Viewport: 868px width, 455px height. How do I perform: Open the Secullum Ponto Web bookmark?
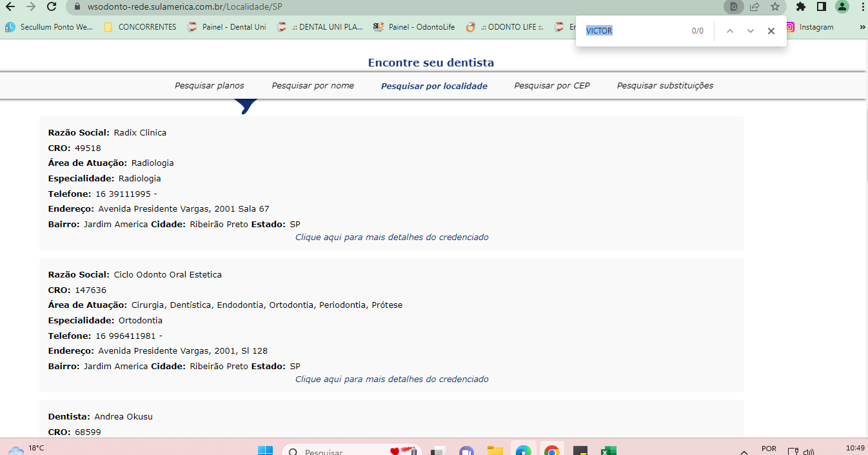coord(50,27)
